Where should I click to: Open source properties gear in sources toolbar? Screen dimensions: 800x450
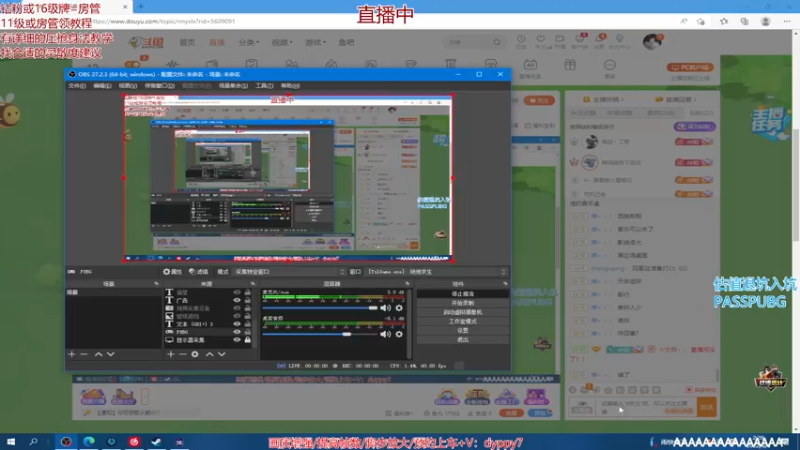[x=195, y=354]
